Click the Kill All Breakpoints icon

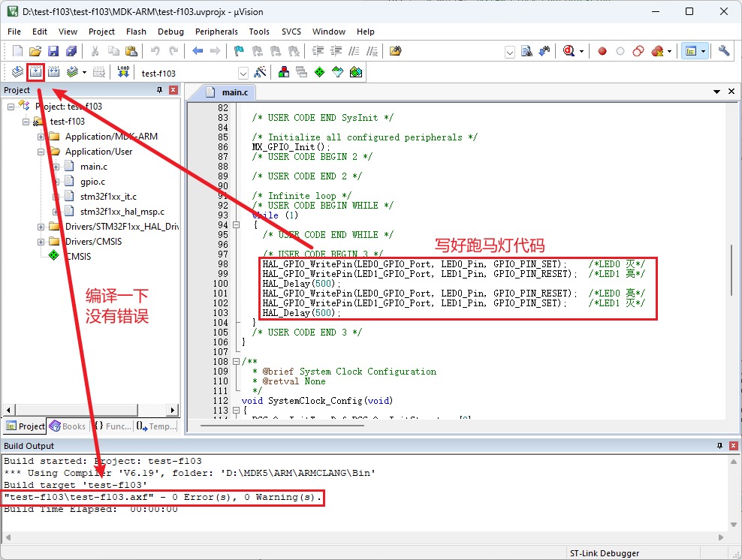(657, 51)
